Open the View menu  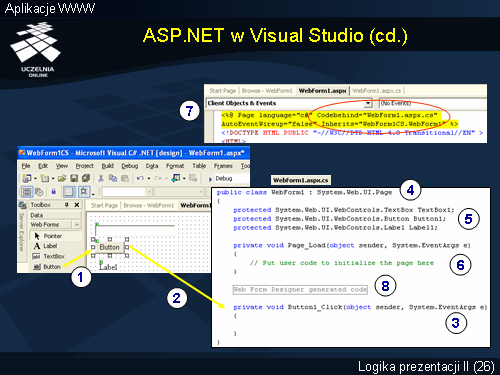(x=62, y=166)
